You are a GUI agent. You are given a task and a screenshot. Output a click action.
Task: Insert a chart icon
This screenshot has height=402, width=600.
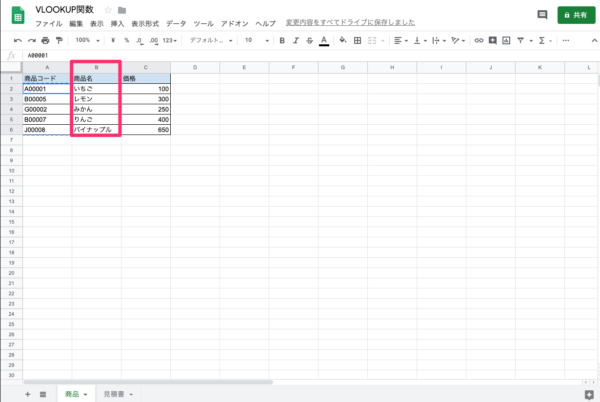point(506,41)
